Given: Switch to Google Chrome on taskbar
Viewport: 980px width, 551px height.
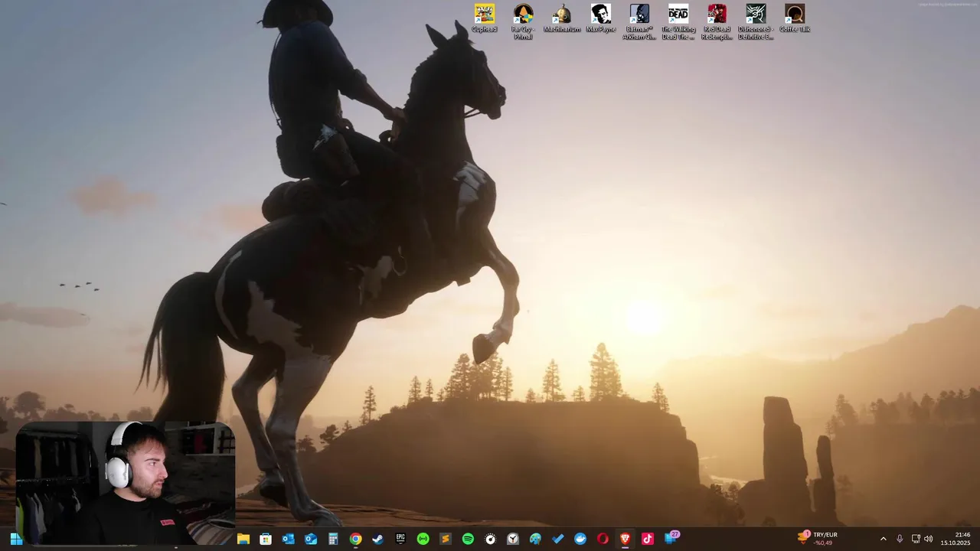Looking at the screenshot, I should pyautogui.click(x=355, y=539).
